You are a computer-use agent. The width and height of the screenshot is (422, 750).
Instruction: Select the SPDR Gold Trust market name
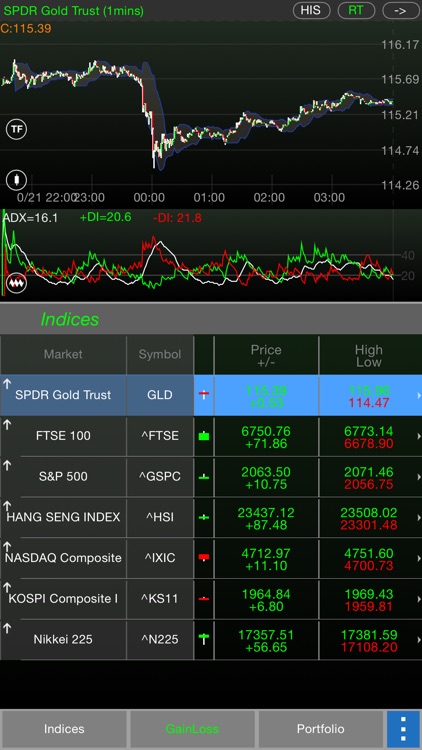63,395
